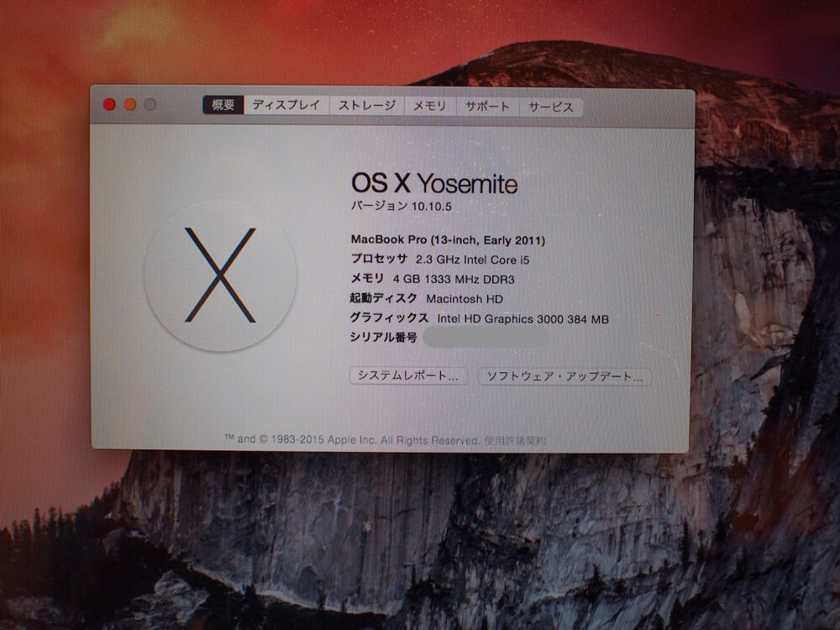
Task: Click the プロセッサ label
Action: coord(380,259)
